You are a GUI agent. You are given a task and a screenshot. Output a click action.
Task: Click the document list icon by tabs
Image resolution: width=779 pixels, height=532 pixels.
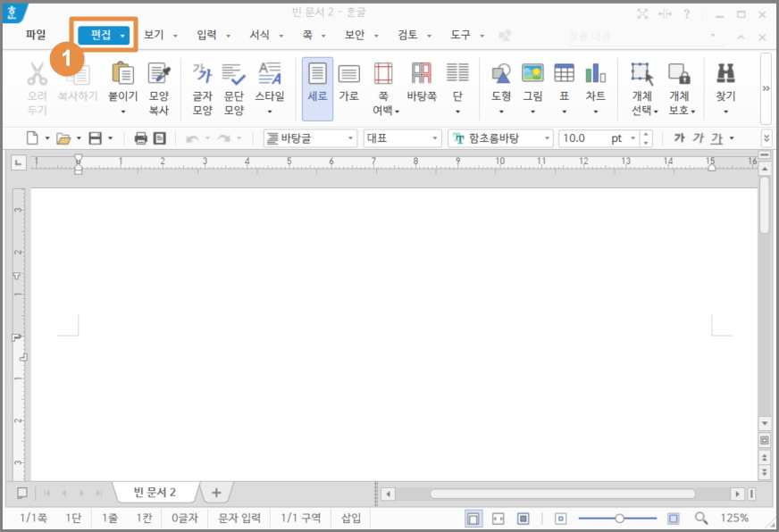pos(21,493)
